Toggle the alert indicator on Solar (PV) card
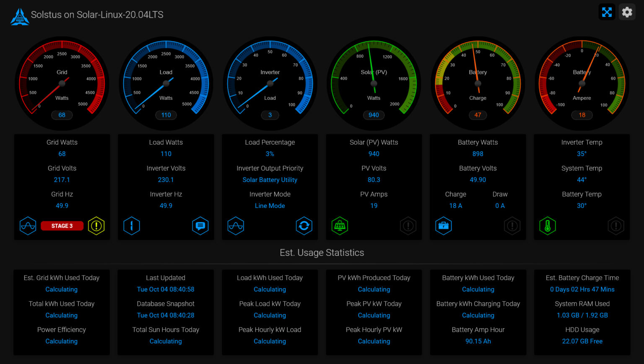The height and width of the screenshot is (364, 644). coord(408,226)
